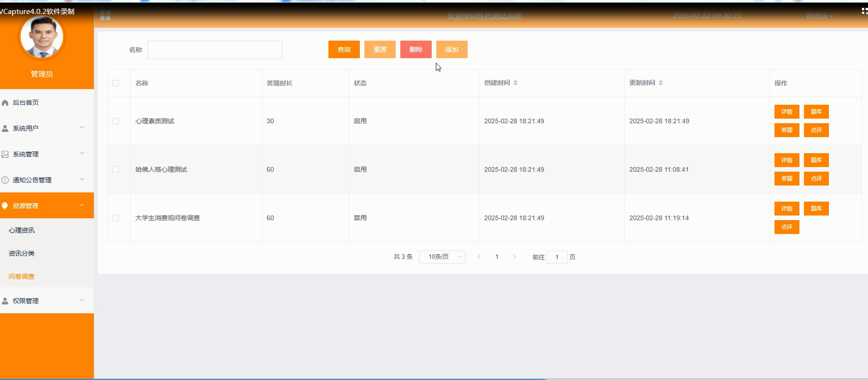Image resolution: width=868 pixels, height=380 pixels.
Task: Expand the 通知公告管理 menu chevron
Action: tap(82, 179)
